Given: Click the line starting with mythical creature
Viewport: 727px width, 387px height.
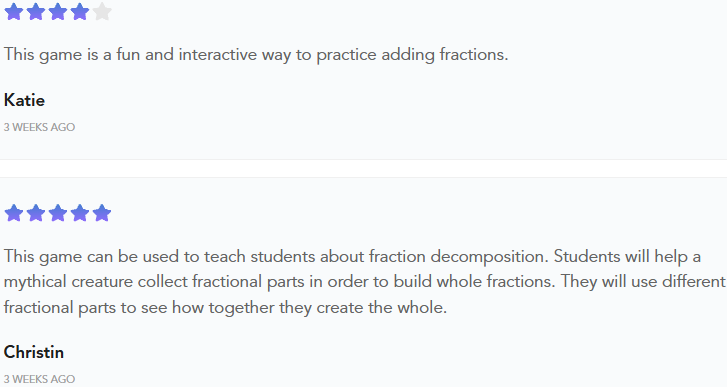Looking at the screenshot, I should (x=364, y=282).
